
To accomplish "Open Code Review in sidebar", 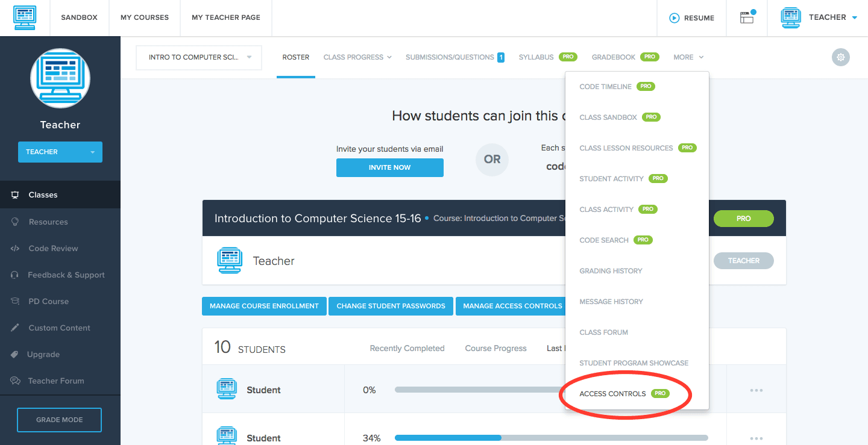I will (53, 248).
